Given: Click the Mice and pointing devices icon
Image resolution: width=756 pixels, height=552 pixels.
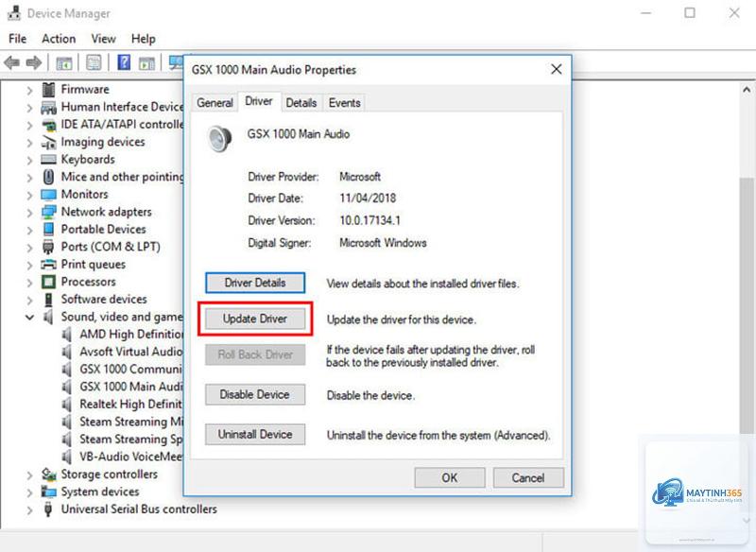Looking at the screenshot, I should 48,177.
